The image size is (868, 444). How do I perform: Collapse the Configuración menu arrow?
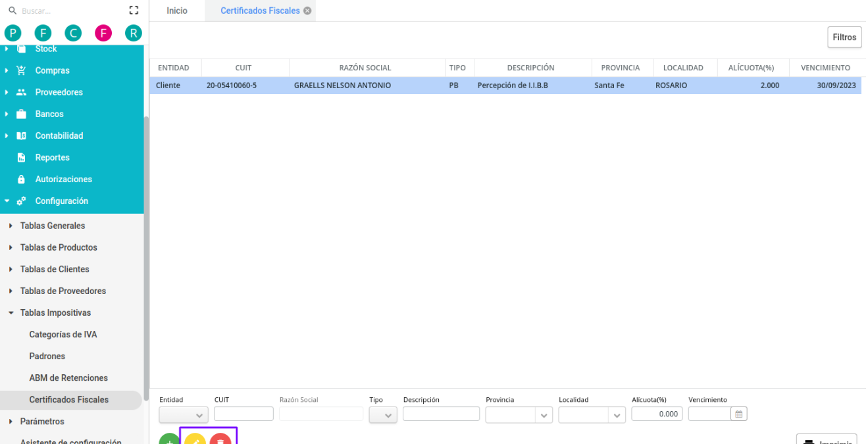7,201
